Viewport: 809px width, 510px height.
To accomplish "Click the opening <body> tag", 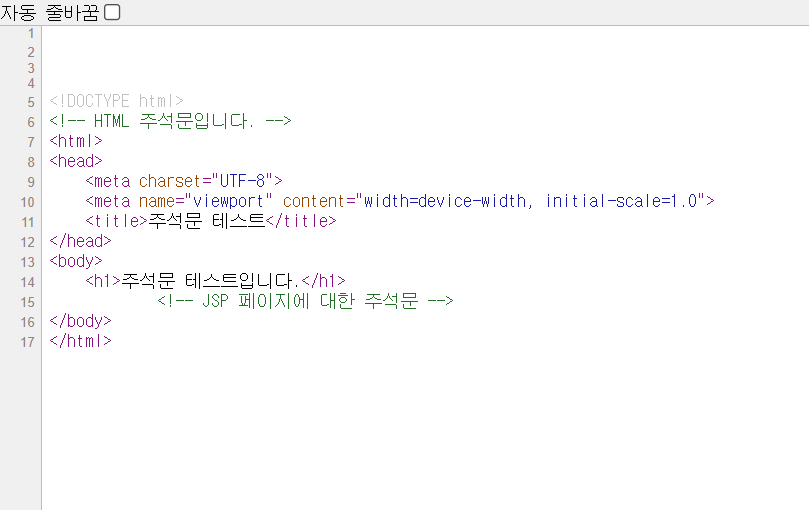I will coord(76,261).
